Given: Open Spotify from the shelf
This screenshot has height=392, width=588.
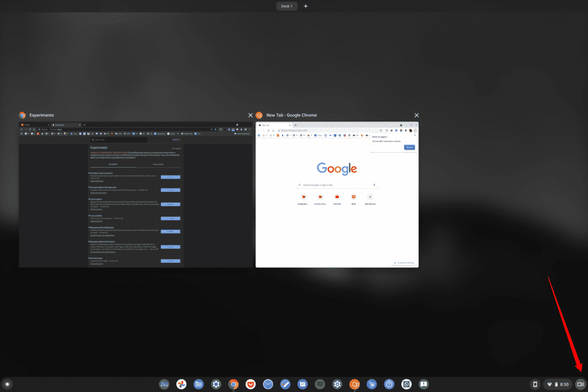Looking at the screenshot, I should [x=319, y=384].
